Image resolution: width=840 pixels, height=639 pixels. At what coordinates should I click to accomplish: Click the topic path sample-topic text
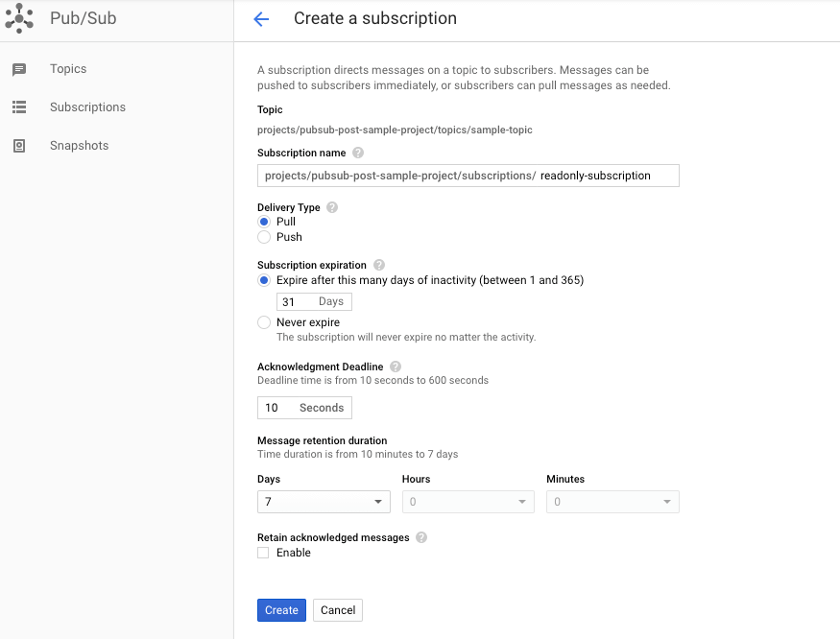click(x=395, y=130)
